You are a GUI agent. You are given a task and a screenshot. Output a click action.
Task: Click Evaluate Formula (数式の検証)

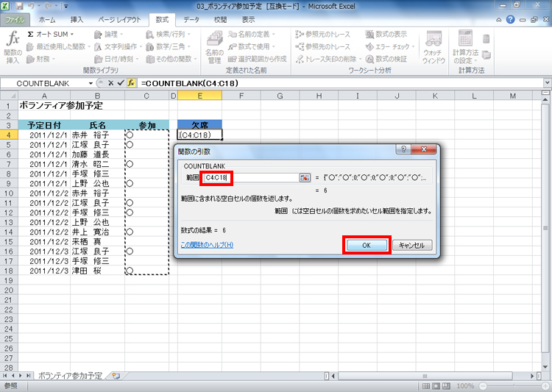pos(386,59)
